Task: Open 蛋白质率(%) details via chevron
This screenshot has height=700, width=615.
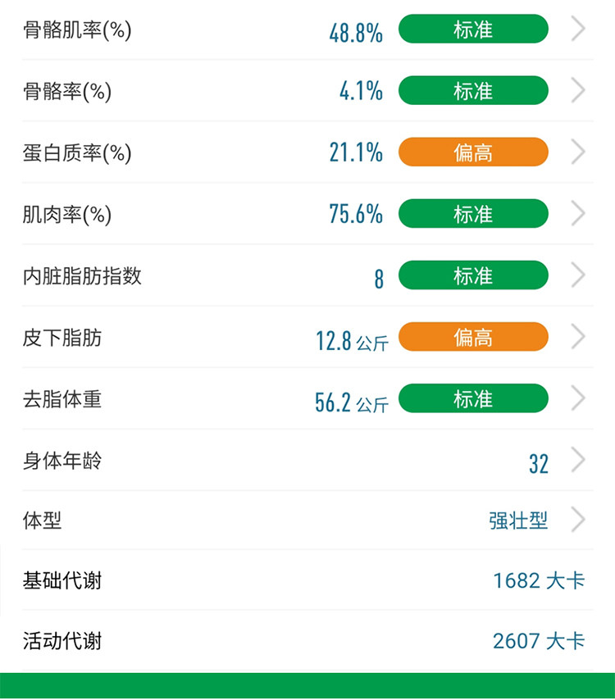Action: pyautogui.click(x=578, y=152)
